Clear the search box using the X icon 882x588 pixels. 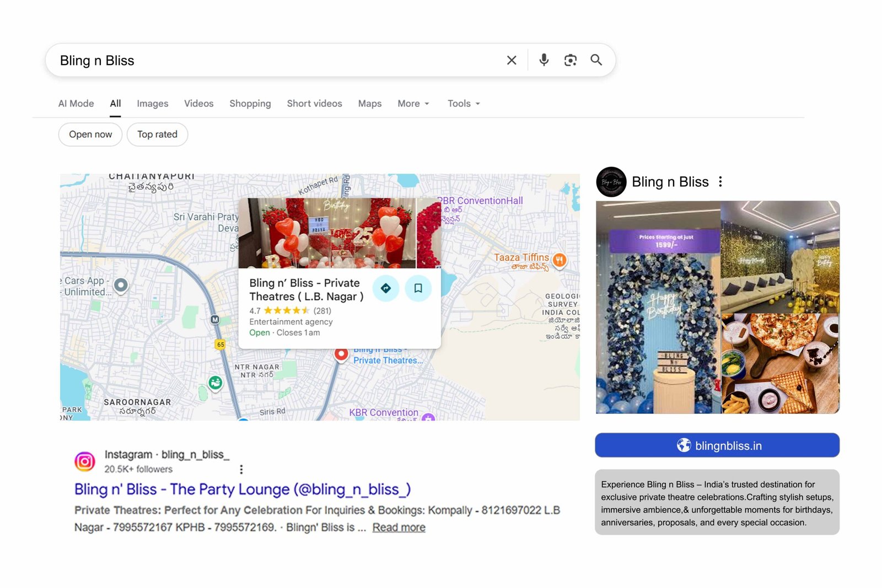(512, 60)
